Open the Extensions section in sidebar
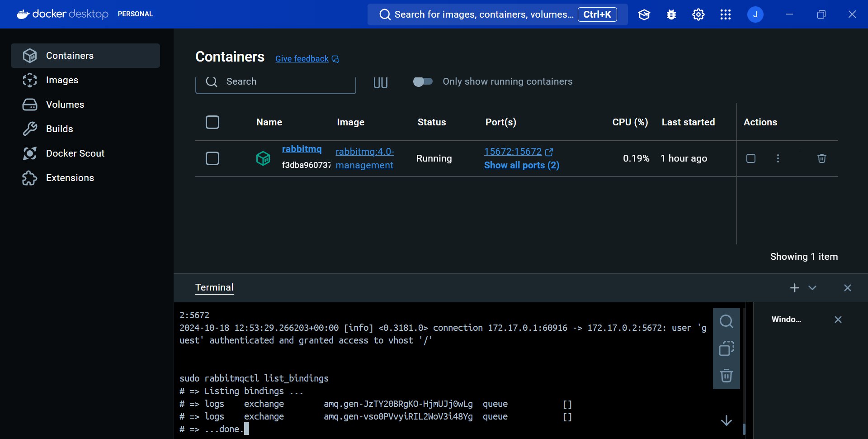 point(85,178)
